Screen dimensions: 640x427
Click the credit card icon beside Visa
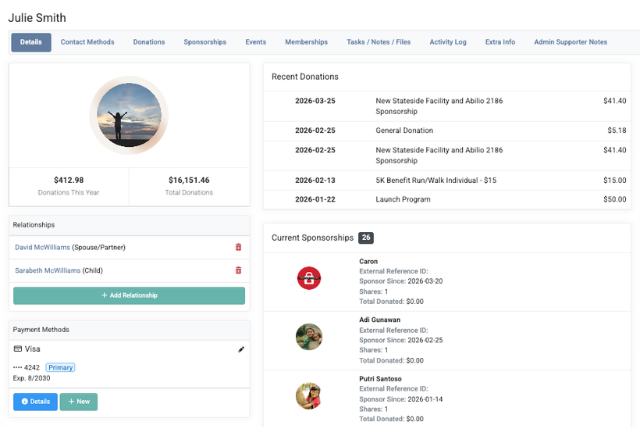coord(18,349)
